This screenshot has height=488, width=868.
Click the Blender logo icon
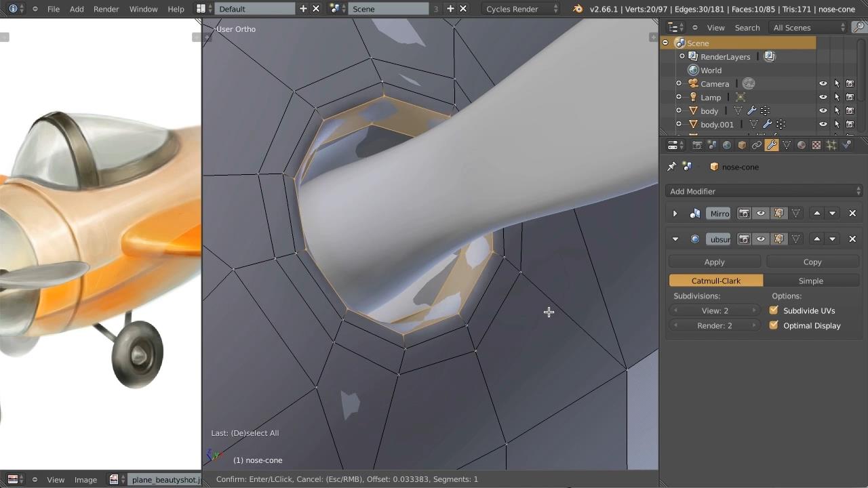578,9
